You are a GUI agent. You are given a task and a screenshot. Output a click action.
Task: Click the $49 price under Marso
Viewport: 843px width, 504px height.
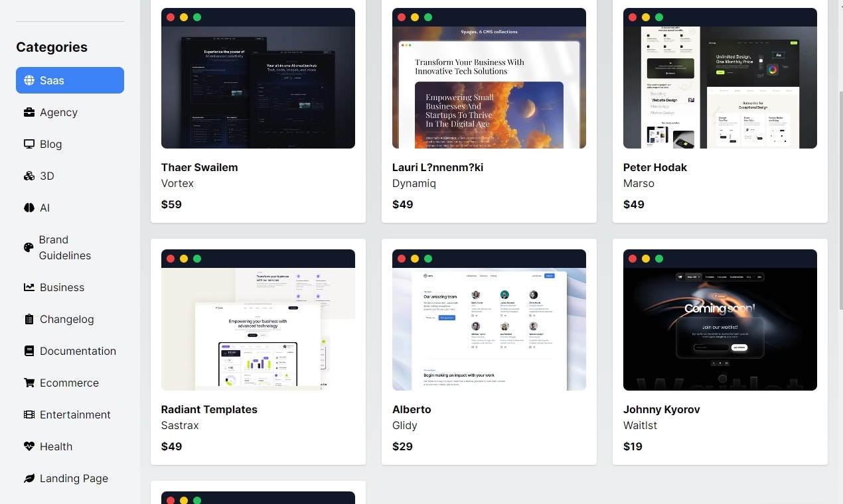[633, 204]
